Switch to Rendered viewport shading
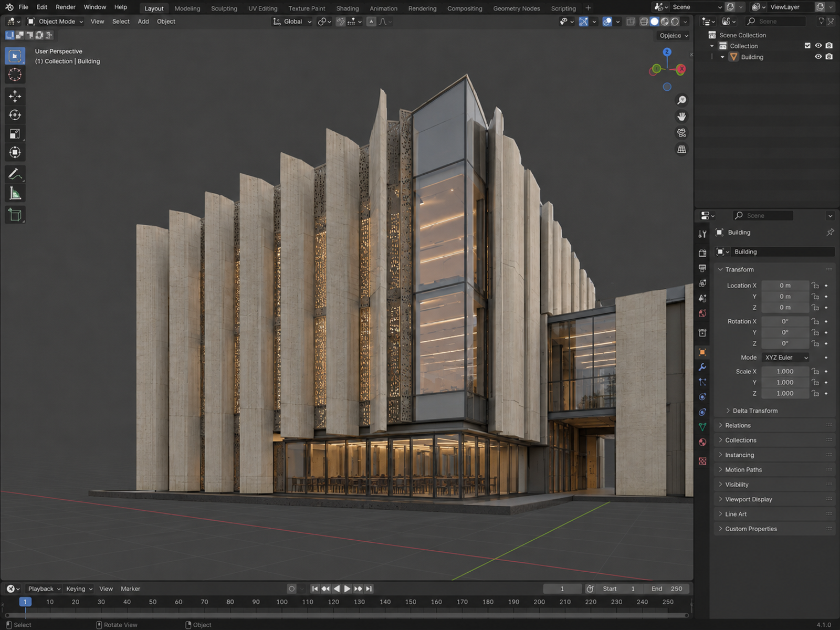 pos(675,22)
